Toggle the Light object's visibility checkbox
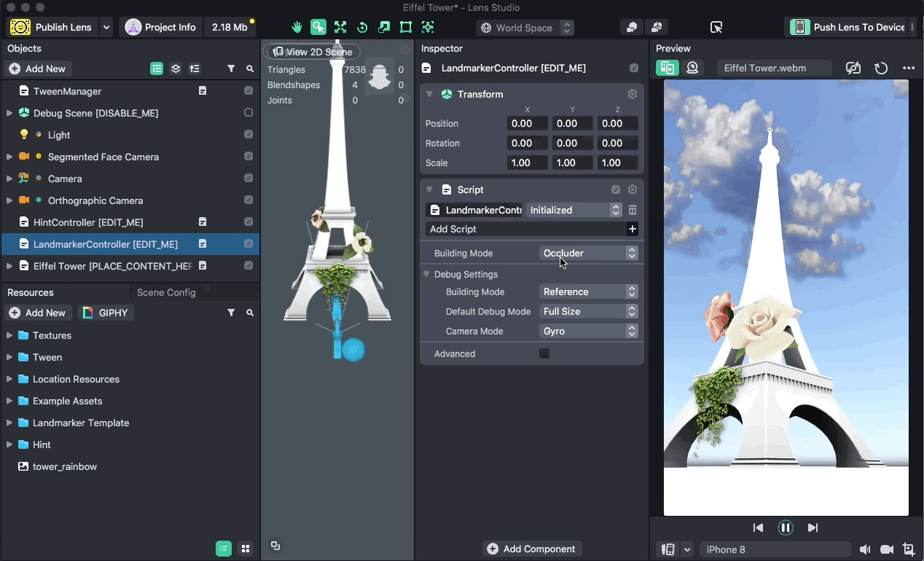 point(248,135)
